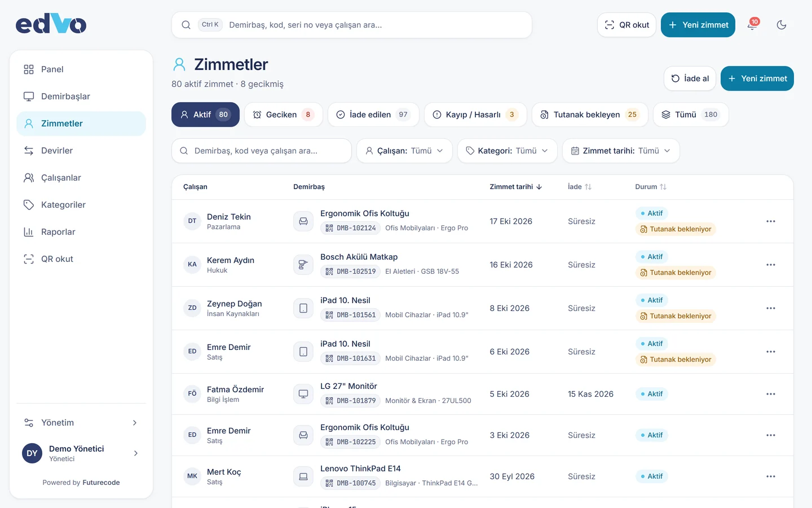Expand the Çalışan filter dropdown

pos(404,151)
